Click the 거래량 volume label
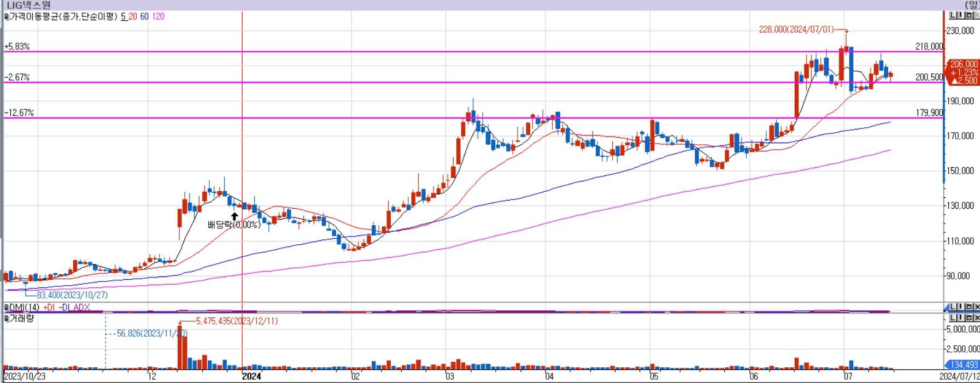980x383 pixels. click(21, 318)
